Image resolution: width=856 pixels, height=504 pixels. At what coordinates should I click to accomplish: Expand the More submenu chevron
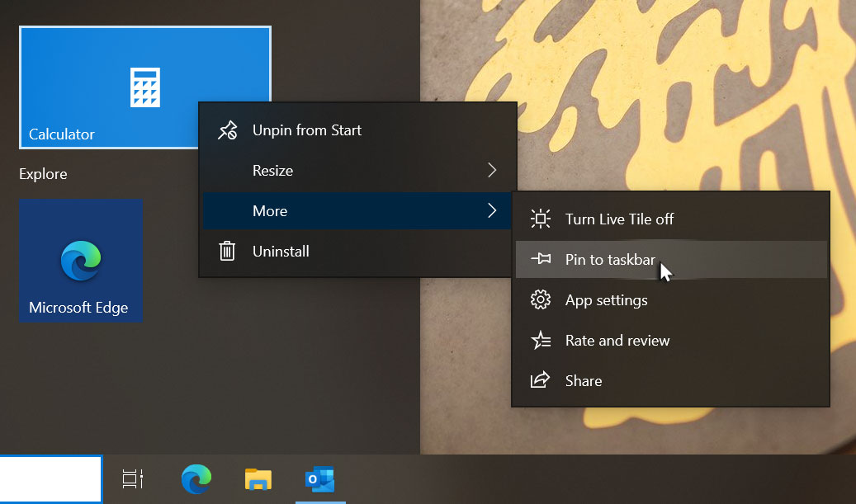(x=492, y=210)
